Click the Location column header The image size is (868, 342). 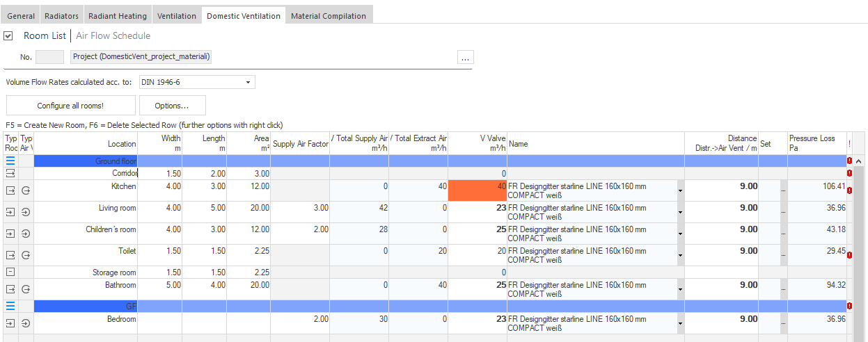pos(86,144)
